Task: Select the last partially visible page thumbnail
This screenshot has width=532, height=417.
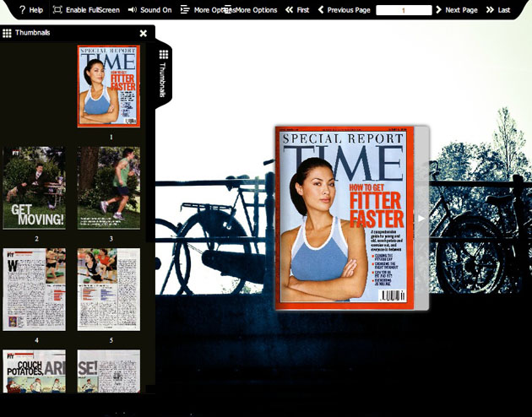Action: pos(109,371)
